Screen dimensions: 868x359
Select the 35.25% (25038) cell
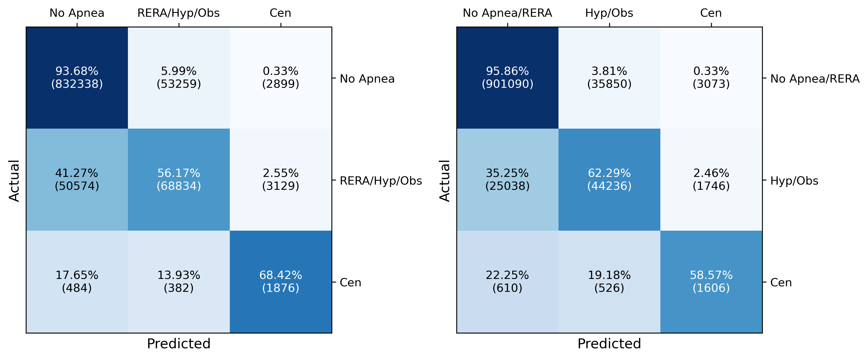tap(508, 179)
